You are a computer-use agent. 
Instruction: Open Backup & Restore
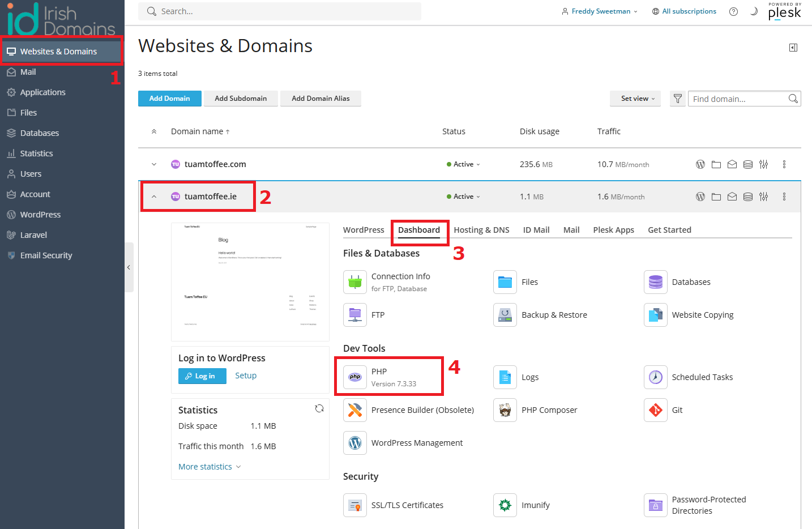(540, 315)
